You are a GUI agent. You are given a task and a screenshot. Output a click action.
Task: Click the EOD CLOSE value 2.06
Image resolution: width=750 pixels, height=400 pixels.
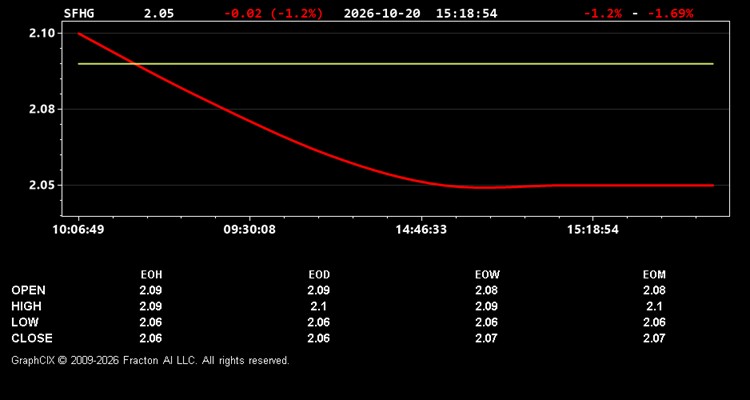[319, 338]
